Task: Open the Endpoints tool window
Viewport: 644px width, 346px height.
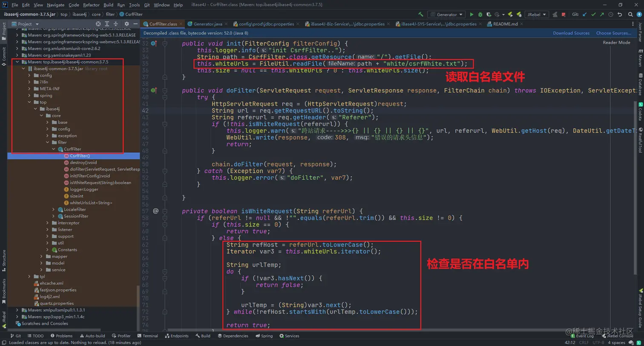Action: 176,336
